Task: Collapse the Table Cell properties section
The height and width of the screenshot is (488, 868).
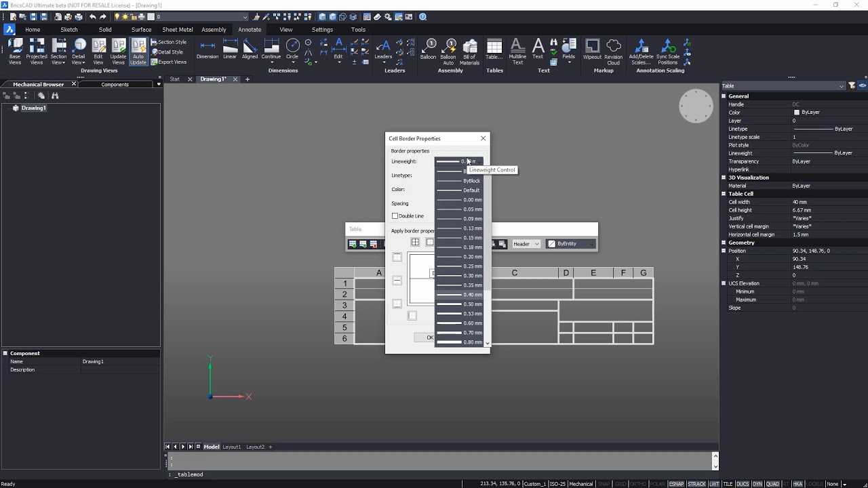Action: pyautogui.click(x=724, y=194)
